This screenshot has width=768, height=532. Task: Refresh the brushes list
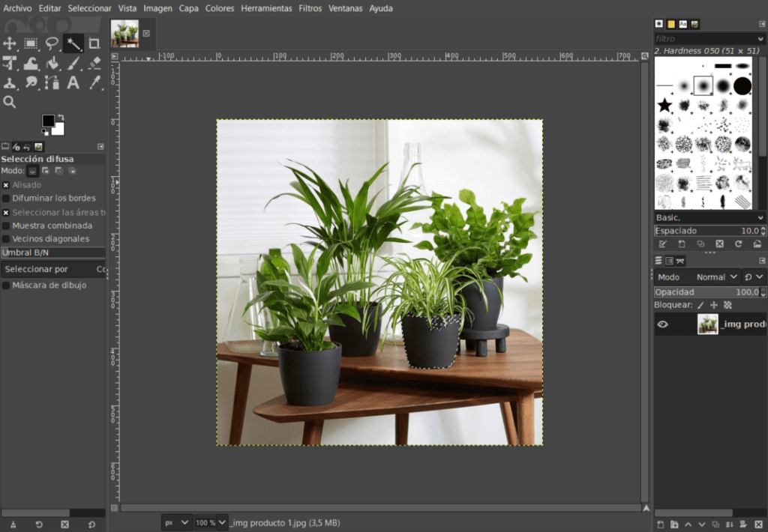[738, 244]
